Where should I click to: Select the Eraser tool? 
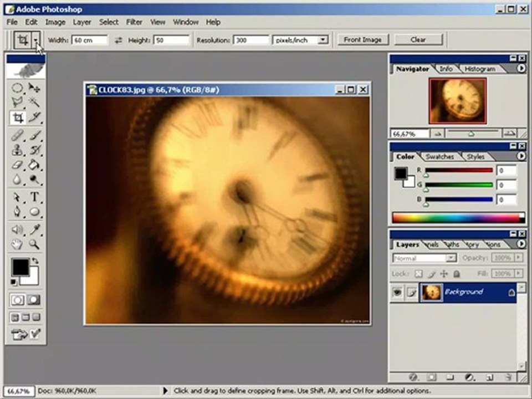tap(17, 165)
